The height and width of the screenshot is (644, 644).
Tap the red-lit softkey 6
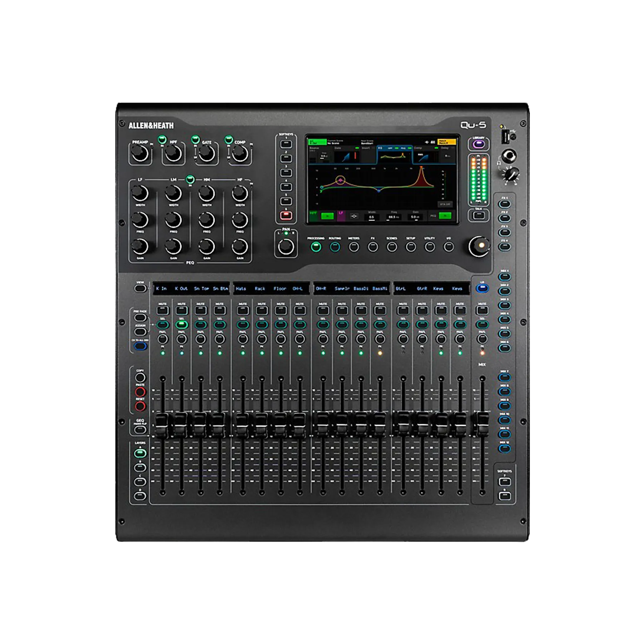point(286,215)
